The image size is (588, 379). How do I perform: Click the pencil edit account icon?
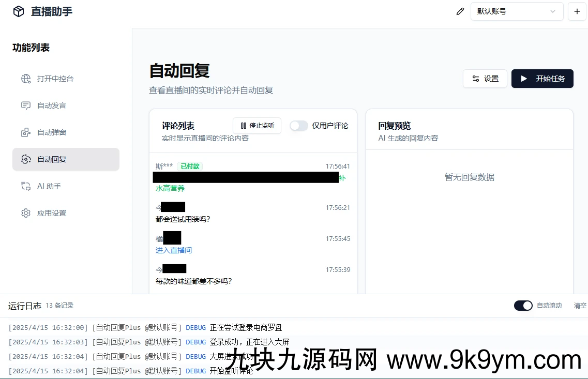(460, 11)
